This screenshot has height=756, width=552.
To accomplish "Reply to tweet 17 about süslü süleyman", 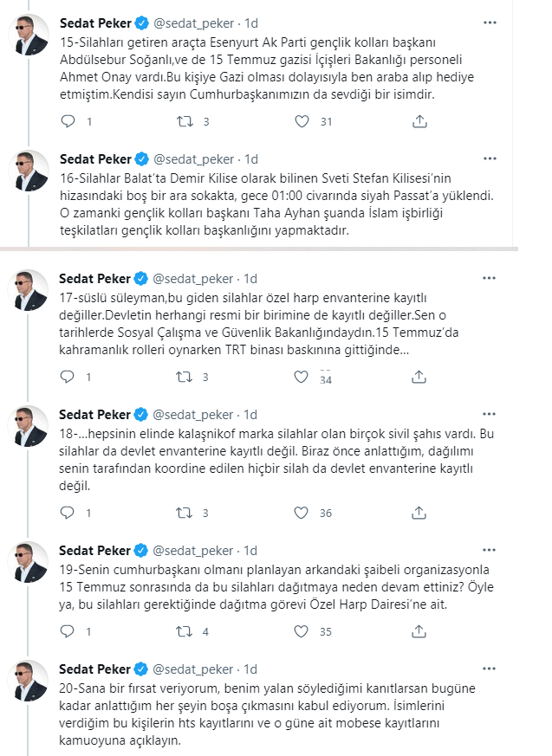I will [x=67, y=377].
